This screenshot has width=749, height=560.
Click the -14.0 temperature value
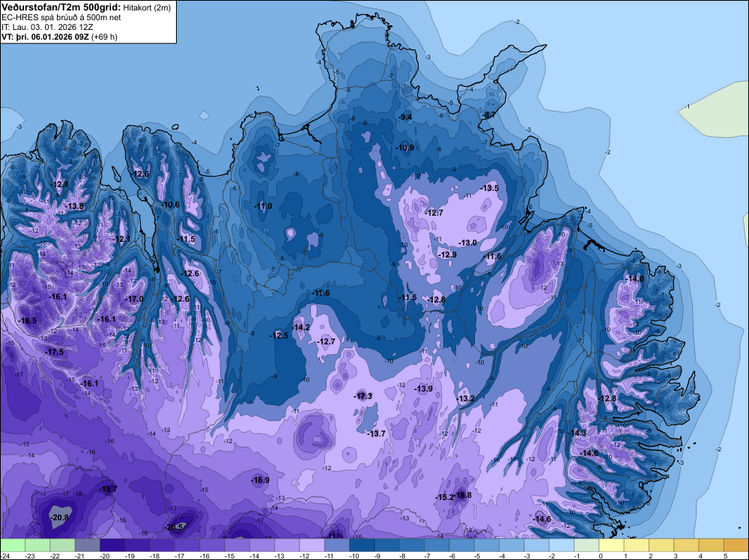tap(635, 279)
